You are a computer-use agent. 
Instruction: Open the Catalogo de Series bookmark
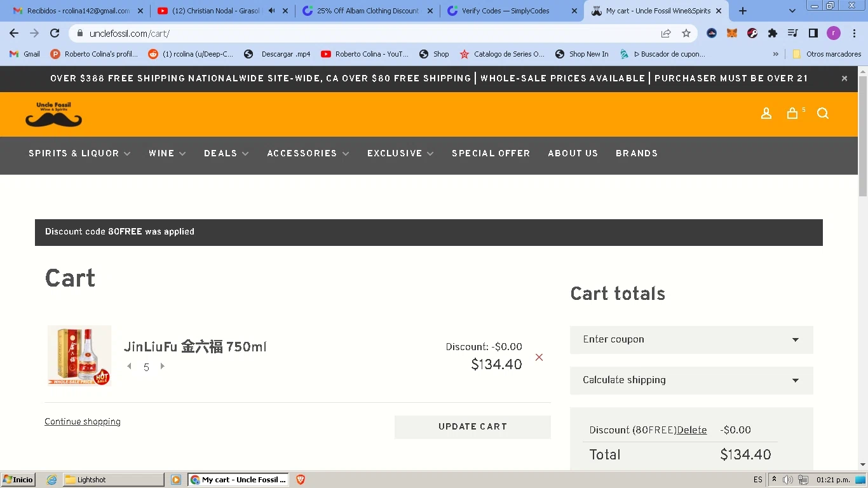pyautogui.click(x=502, y=54)
